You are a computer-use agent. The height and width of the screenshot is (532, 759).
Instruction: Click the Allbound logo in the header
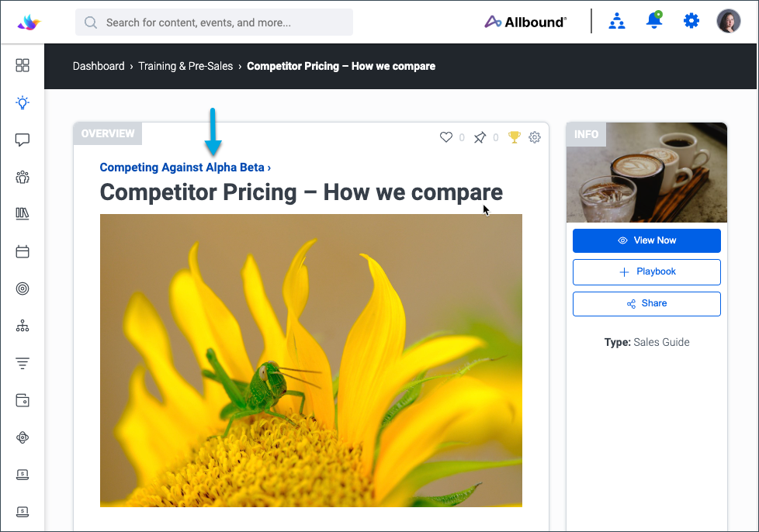(x=525, y=22)
